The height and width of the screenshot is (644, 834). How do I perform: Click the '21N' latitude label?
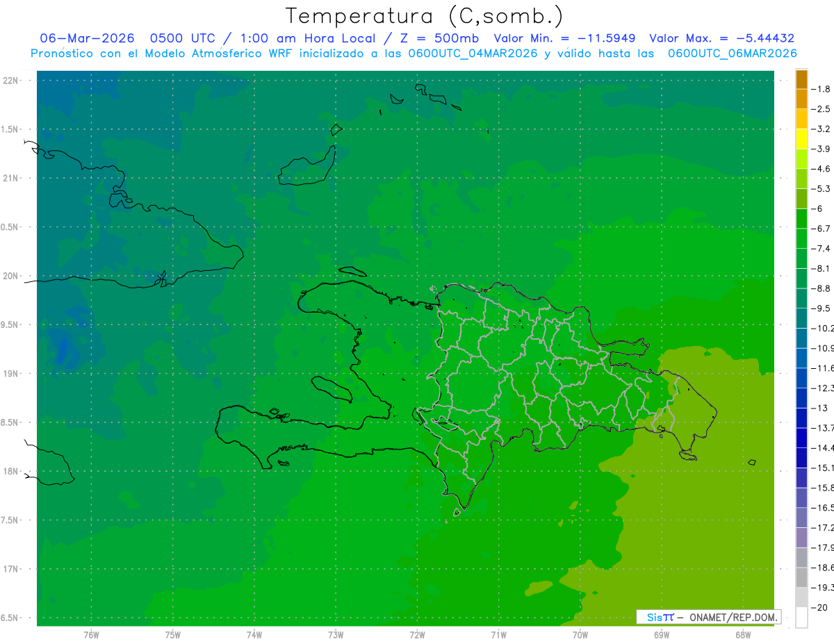pyautogui.click(x=11, y=179)
